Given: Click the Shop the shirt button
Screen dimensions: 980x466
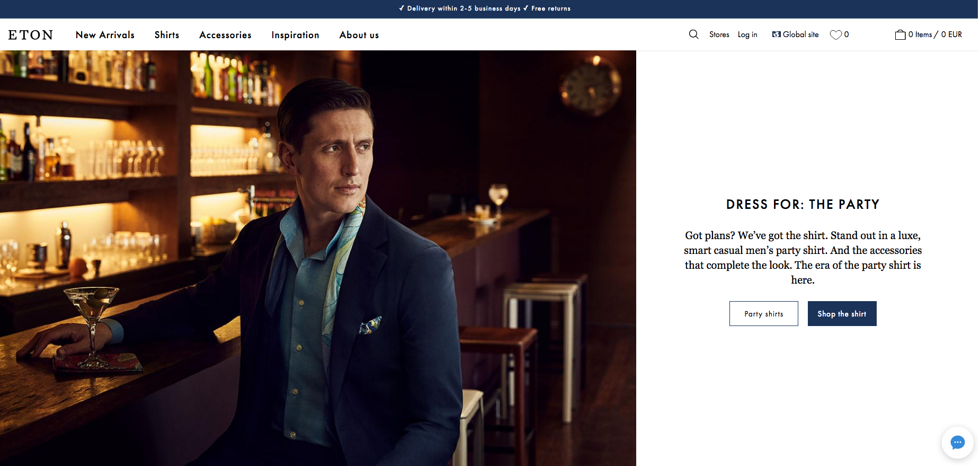Looking at the screenshot, I should [x=842, y=313].
